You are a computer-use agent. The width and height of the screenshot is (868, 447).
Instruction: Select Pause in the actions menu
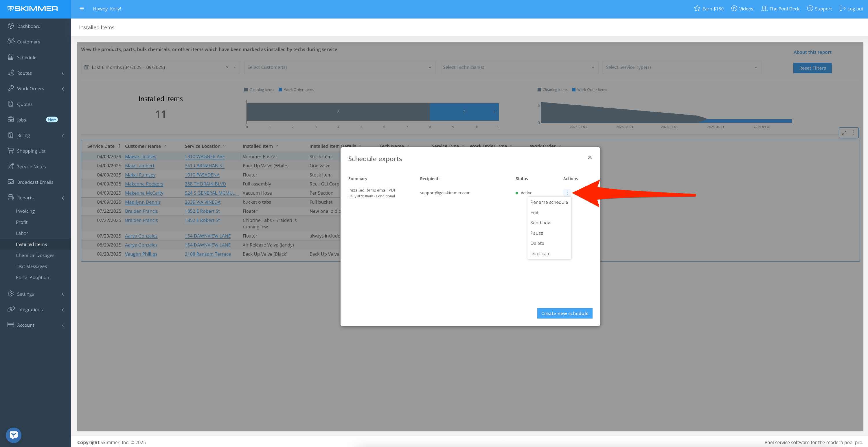[536, 233]
